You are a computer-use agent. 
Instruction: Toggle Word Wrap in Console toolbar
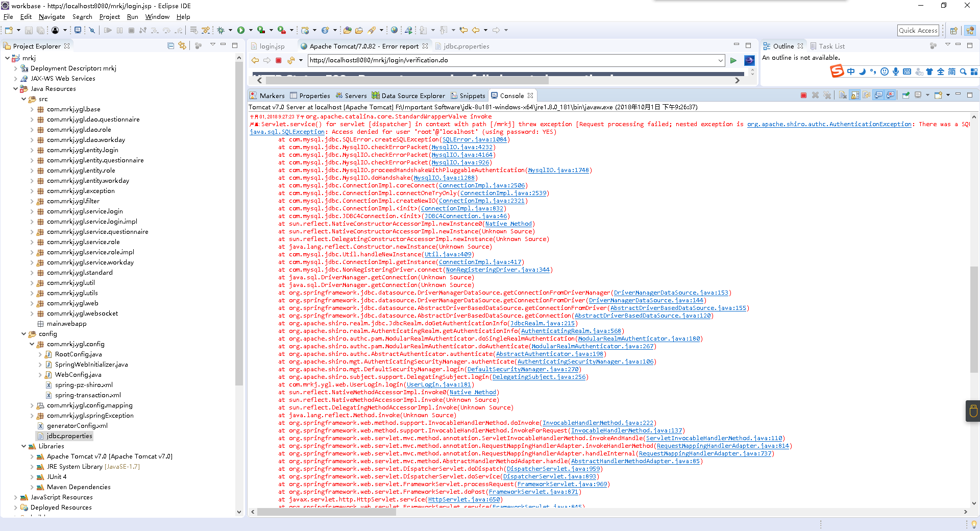tap(866, 95)
